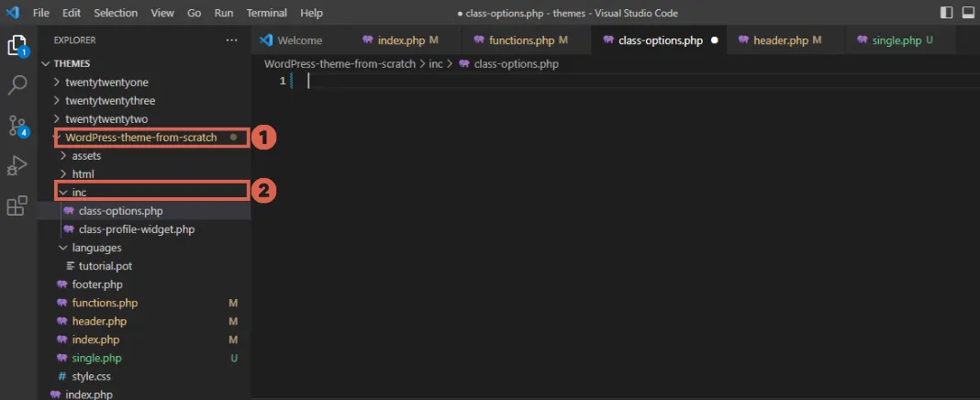Open the View menu
The width and height of the screenshot is (980, 400).
coord(162,13)
